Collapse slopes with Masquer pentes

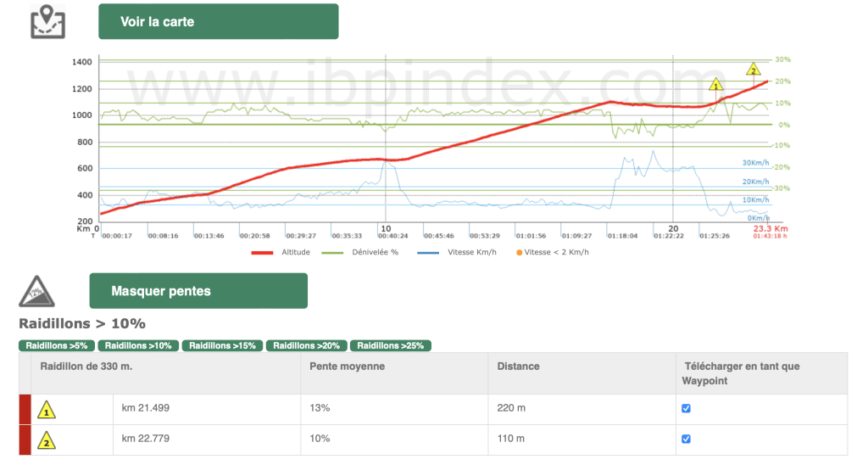[x=198, y=291]
